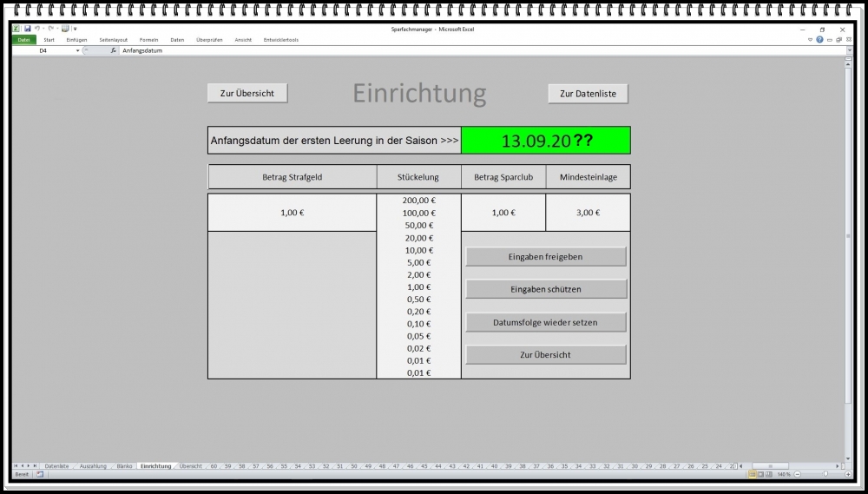Click the Zur Datenliste button
The height and width of the screenshot is (494, 868).
pos(588,94)
